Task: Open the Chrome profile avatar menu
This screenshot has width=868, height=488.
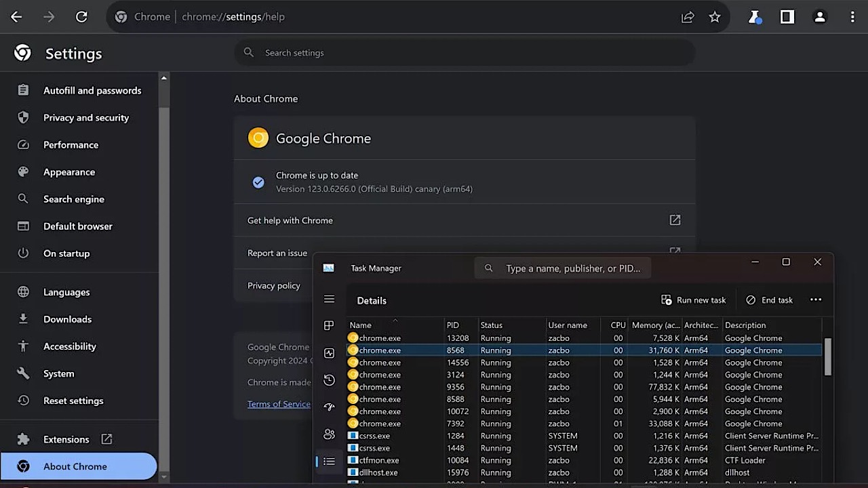Action: [x=820, y=17]
